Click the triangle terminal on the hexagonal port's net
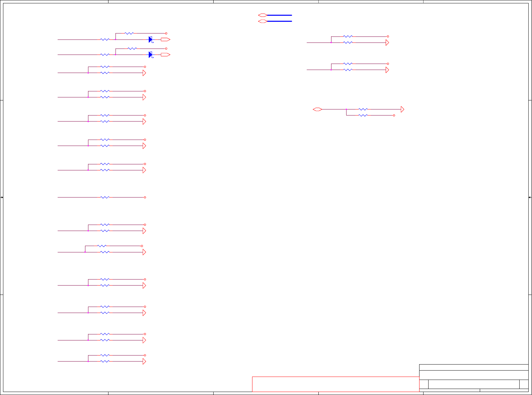Screen dimensions: 532x395 pos(402,109)
